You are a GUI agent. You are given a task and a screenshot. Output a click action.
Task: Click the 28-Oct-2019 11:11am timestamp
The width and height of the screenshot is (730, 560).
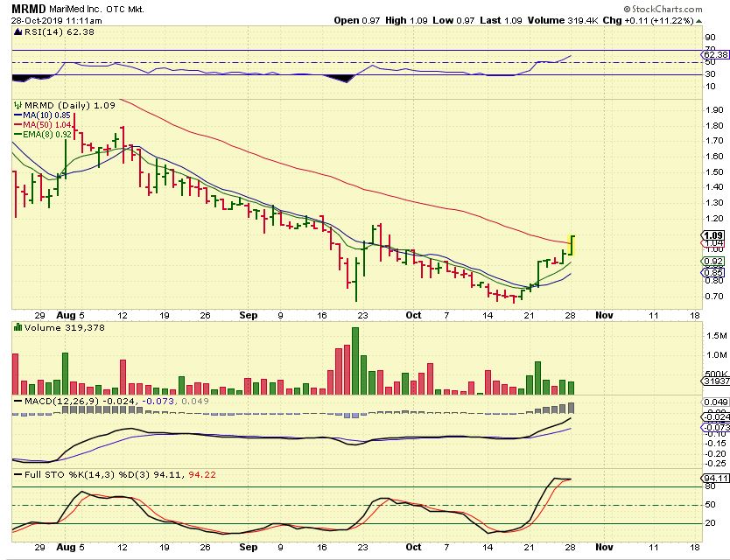(x=56, y=21)
